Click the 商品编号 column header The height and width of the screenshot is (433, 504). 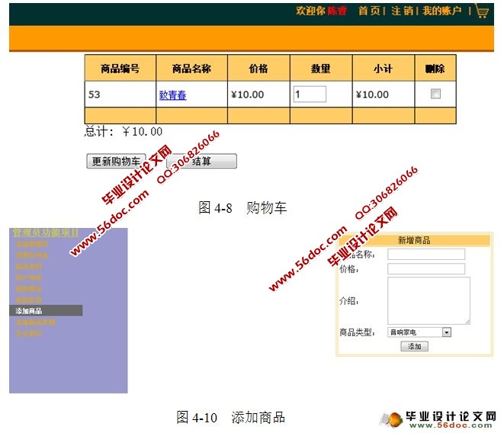click(120, 68)
